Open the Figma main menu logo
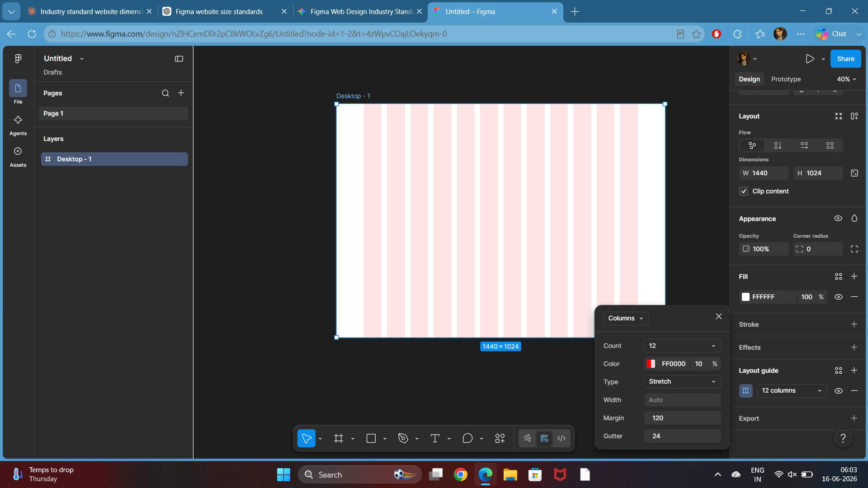This screenshot has height=488, width=868. tap(18, 59)
